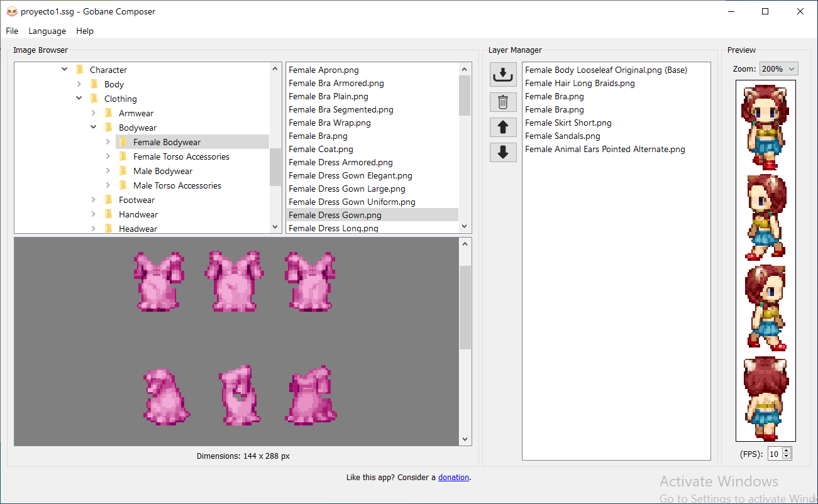This screenshot has height=504, width=818.
Task: Click the trash icon to delete layer
Action: click(503, 102)
